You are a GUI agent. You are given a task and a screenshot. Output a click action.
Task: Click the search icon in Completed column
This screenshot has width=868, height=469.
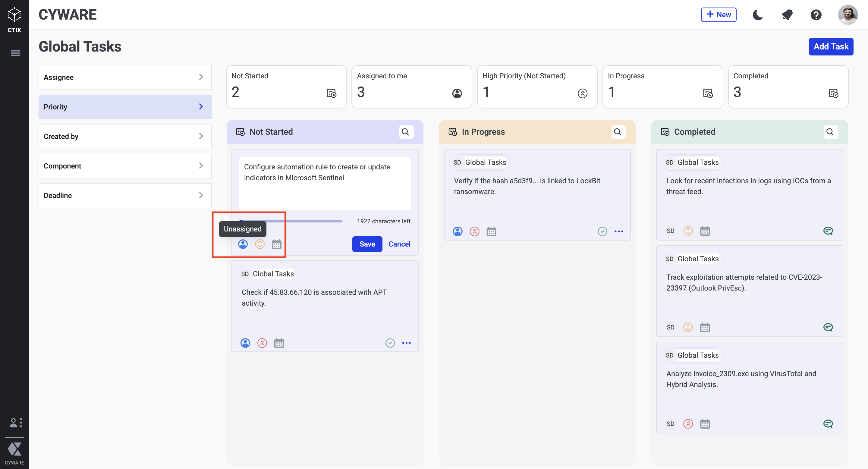(x=830, y=132)
